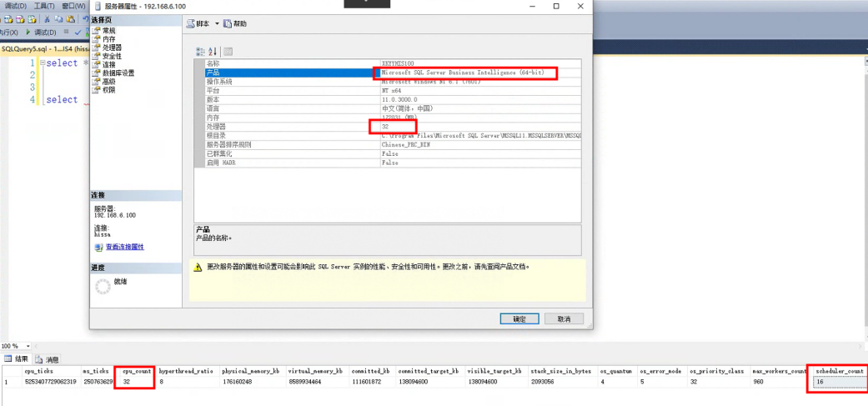Place the cursor on line 4 of the query editor
This screenshot has height=406, width=868.
[62, 99]
